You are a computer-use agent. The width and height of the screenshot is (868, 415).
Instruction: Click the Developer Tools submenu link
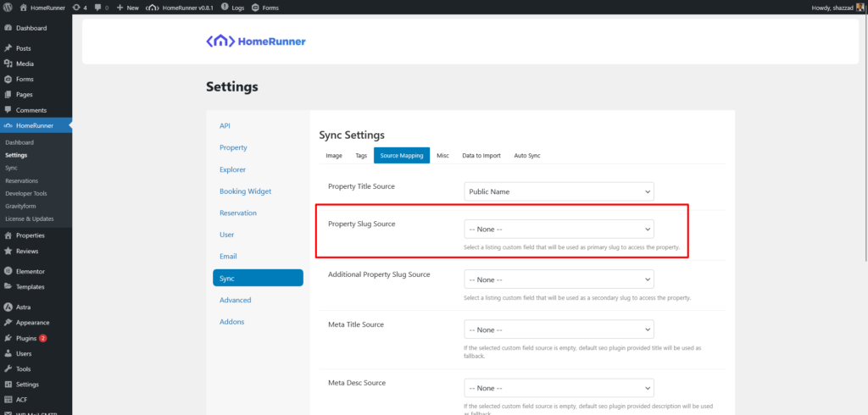coord(25,193)
